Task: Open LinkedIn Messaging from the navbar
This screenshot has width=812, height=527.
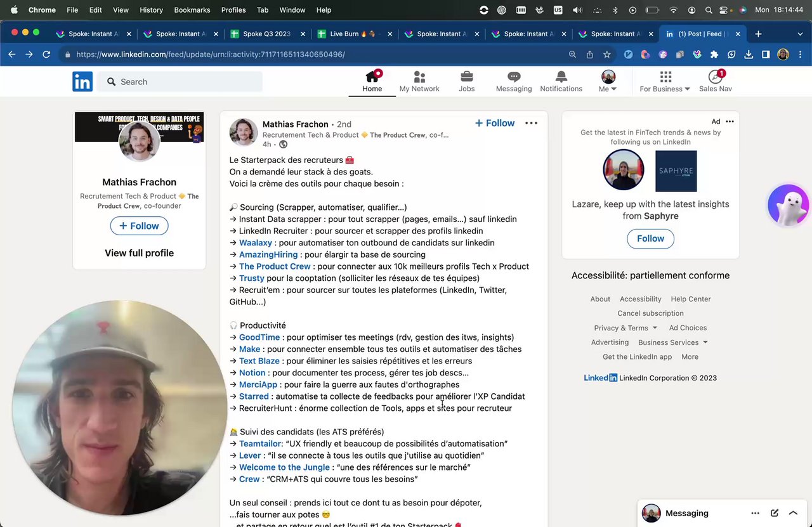Action: (x=514, y=82)
